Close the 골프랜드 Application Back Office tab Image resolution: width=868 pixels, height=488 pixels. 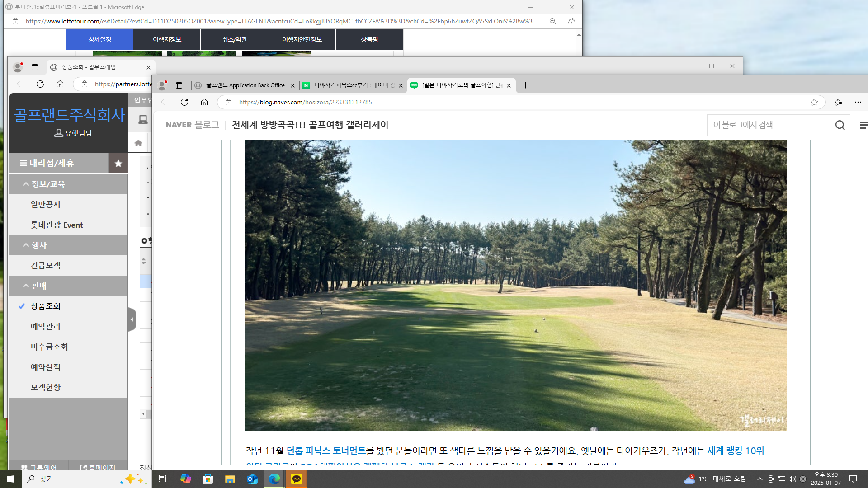tap(292, 85)
